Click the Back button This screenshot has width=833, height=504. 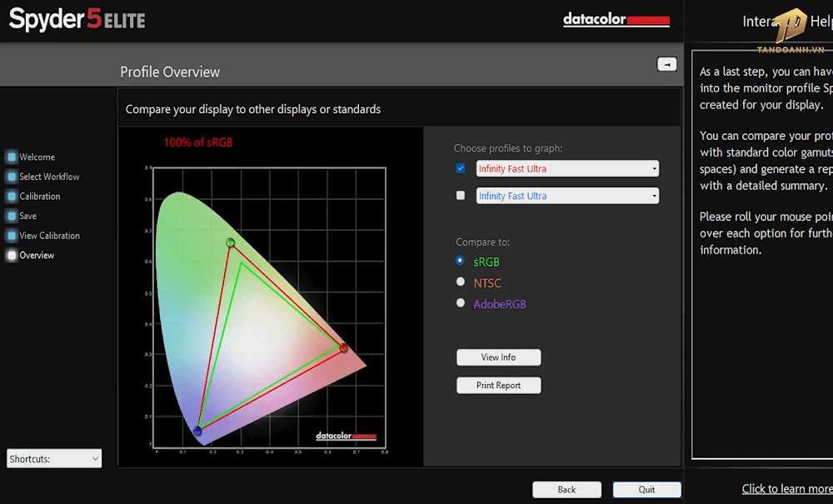pos(566,490)
